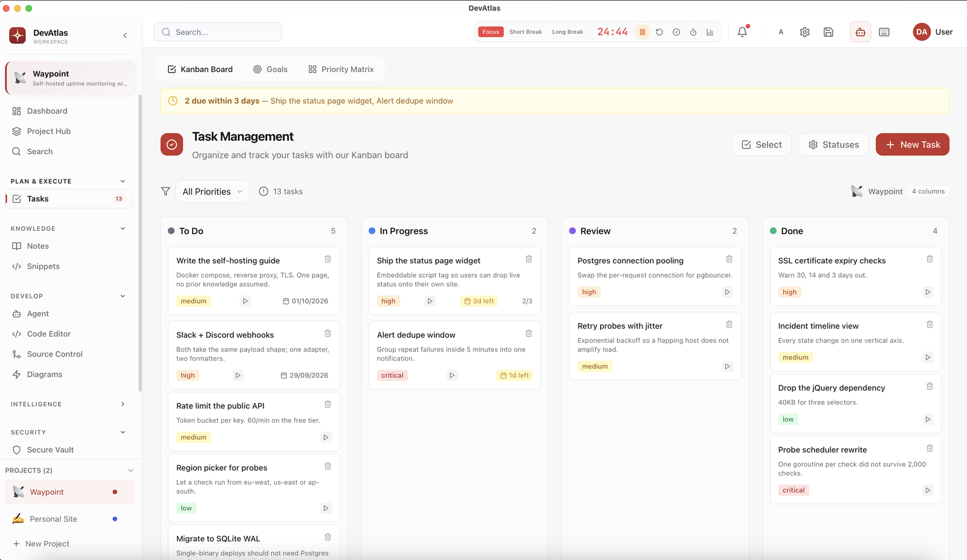Viewport: 967px width, 560px height.
Task: Delete the Alert dedupe window task
Action: point(529,333)
